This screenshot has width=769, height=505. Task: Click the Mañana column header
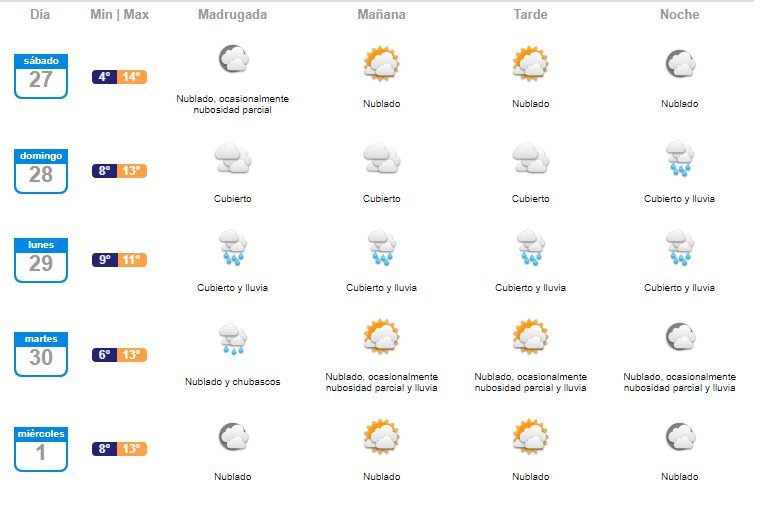pos(382,15)
